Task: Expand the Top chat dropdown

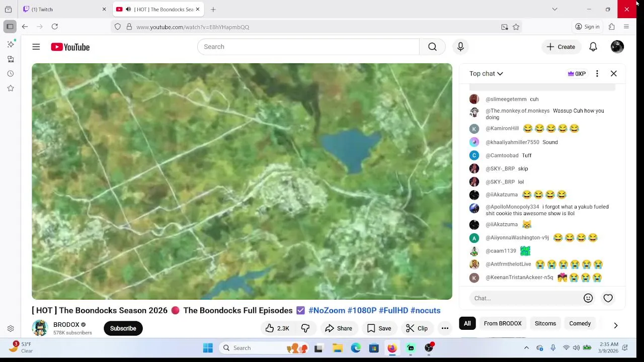Action: click(486, 73)
